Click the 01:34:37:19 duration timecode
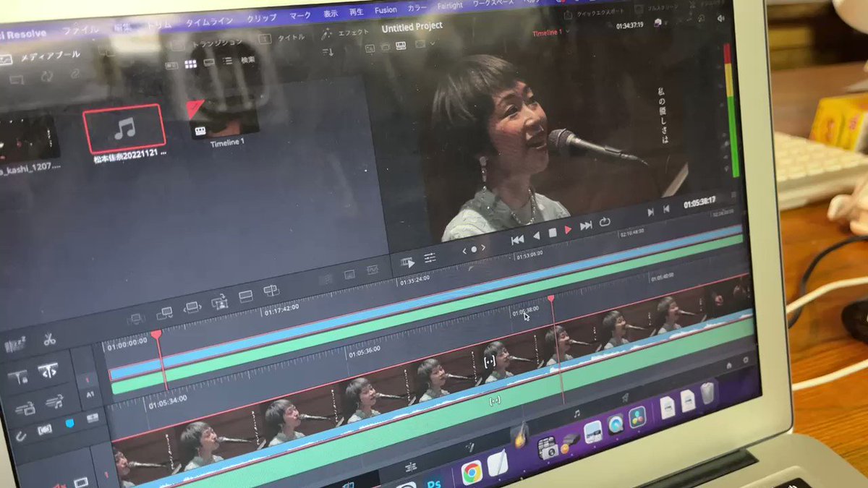The height and width of the screenshot is (488, 868). 629,25
